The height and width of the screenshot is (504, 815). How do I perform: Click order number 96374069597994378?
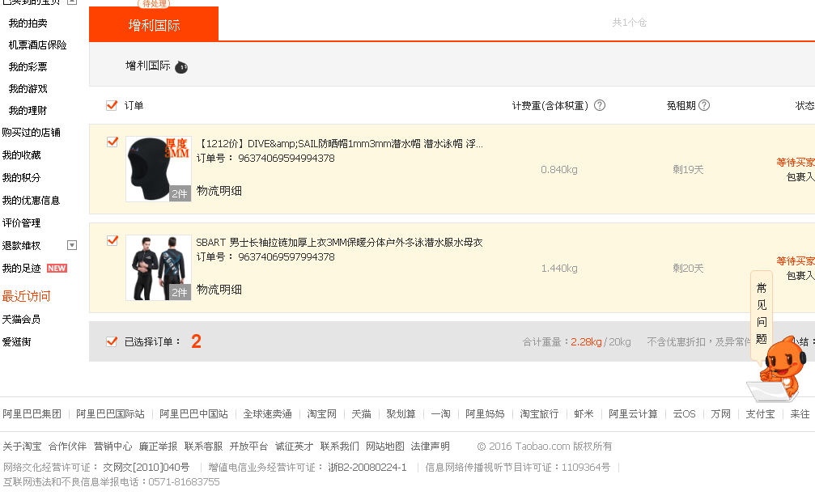(287, 257)
